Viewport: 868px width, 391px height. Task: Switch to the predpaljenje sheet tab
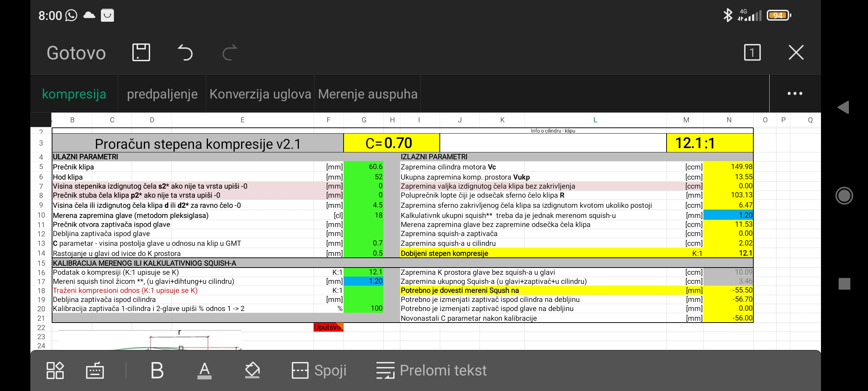(162, 94)
